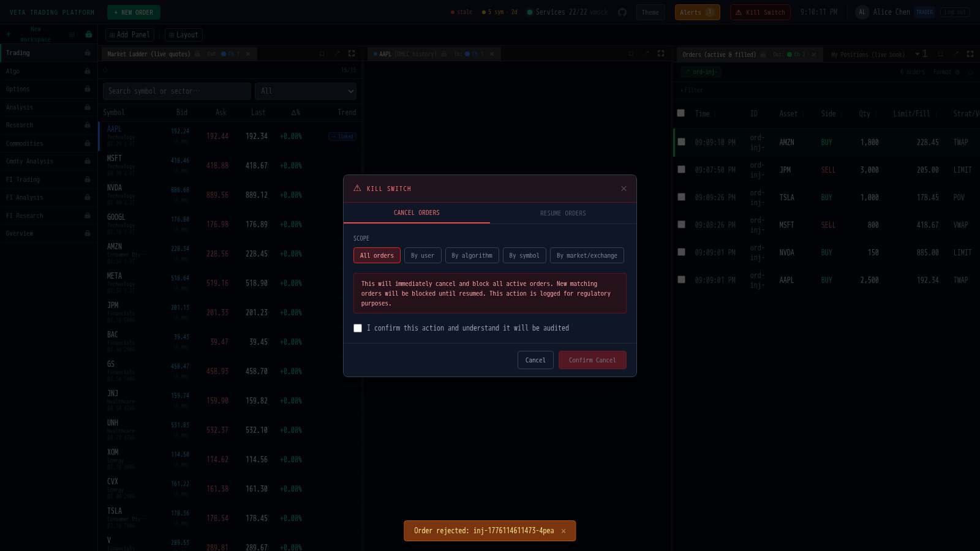Click fullscreen icon on AAPL chart panel
The image size is (980, 551).
click(x=661, y=54)
